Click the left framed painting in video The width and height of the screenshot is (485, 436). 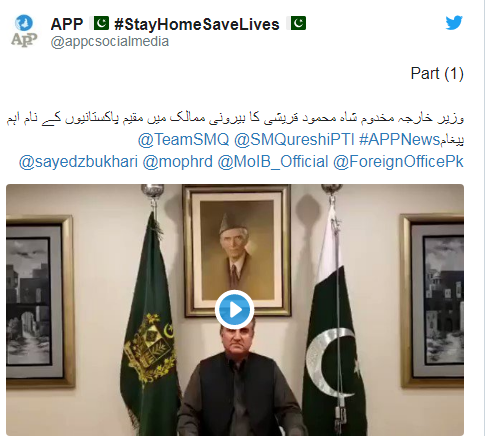pyautogui.click(x=39, y=302)
